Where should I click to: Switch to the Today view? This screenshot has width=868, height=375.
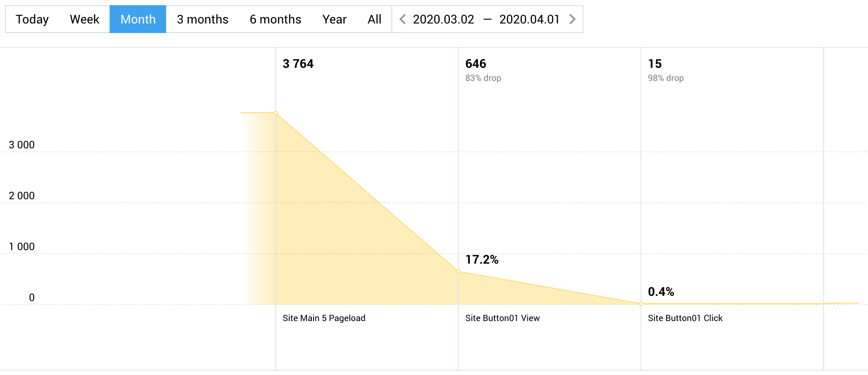tap(32, 19)
